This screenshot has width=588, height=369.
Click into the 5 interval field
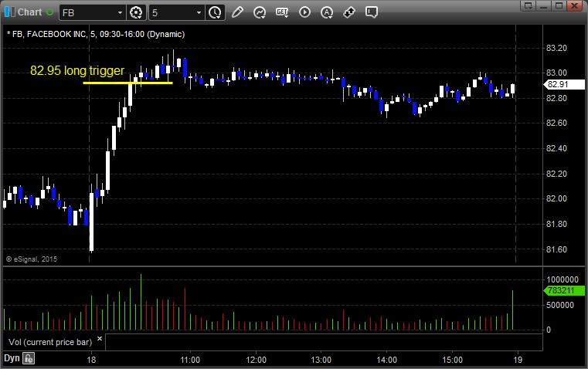(172, 12)
